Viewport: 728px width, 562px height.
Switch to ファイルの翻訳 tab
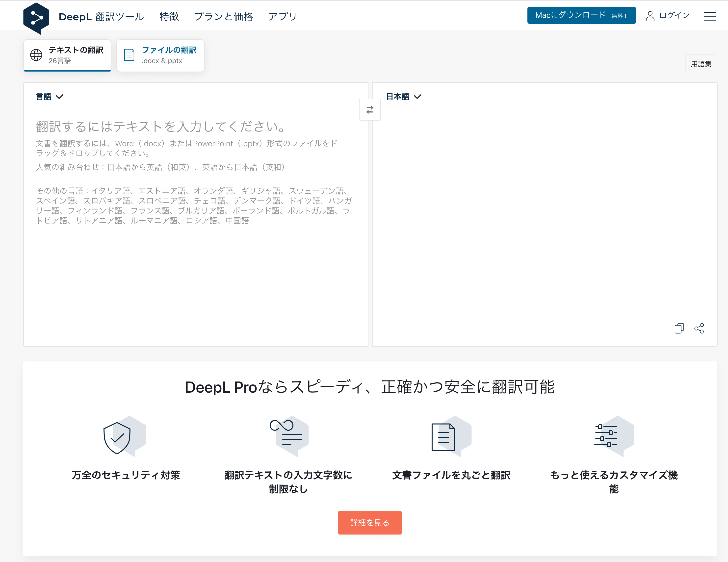[x=160, y=55]
